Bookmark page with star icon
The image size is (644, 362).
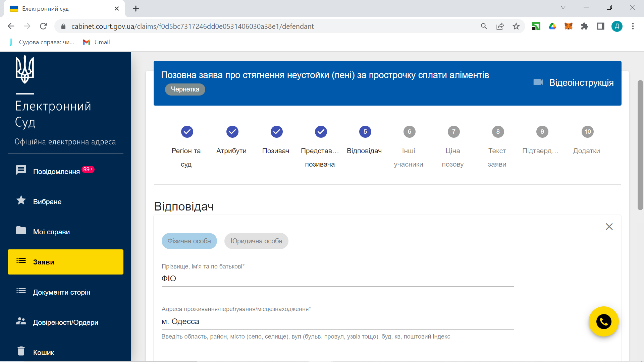[x=516, y=26]
